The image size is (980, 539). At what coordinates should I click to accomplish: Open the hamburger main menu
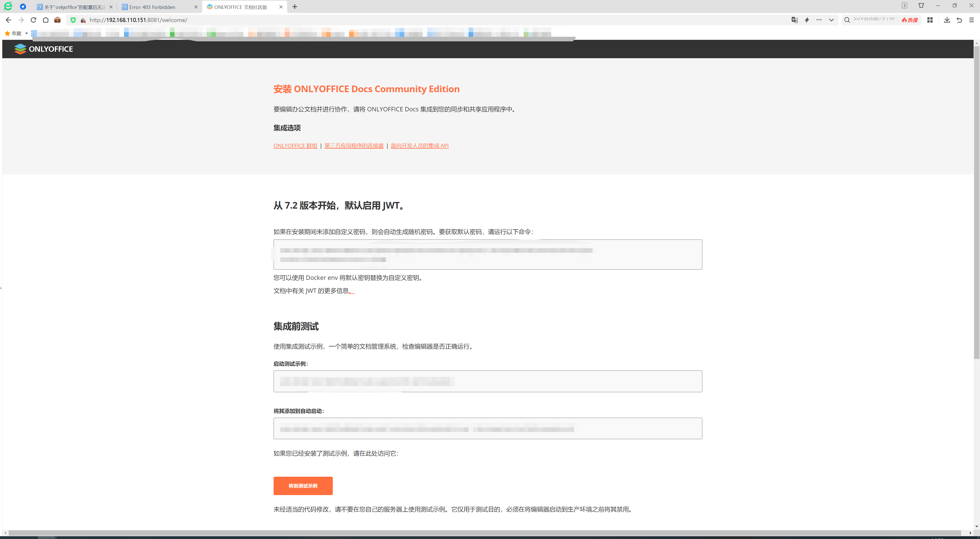coord(971,20)
